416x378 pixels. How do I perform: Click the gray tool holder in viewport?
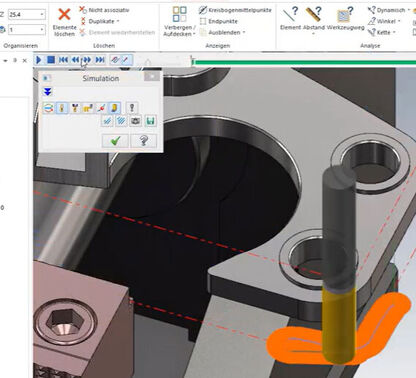pyautogui.click(x=338, y=227)
